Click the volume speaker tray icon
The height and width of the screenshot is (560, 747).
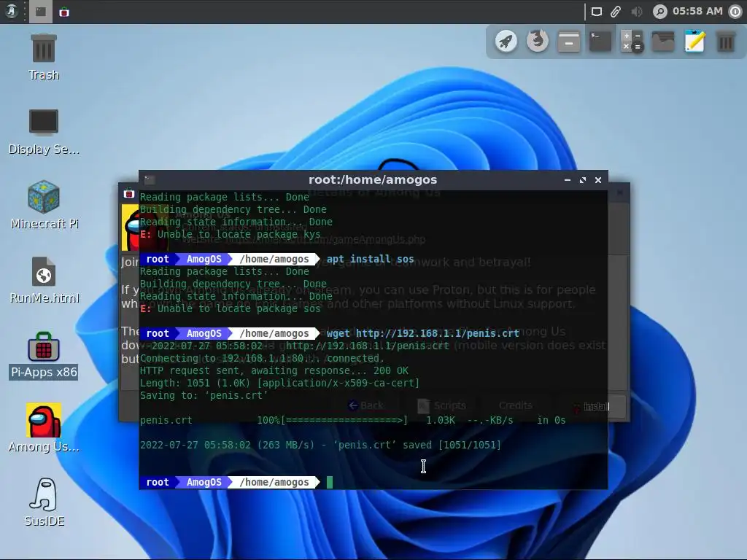[636, 12]
